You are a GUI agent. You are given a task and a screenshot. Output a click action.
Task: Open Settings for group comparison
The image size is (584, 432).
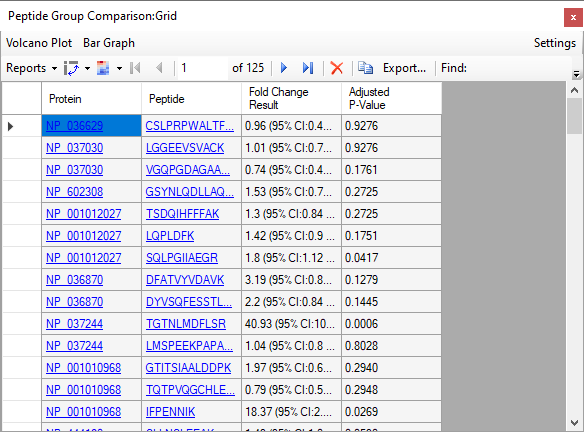[x=555, y=43]
